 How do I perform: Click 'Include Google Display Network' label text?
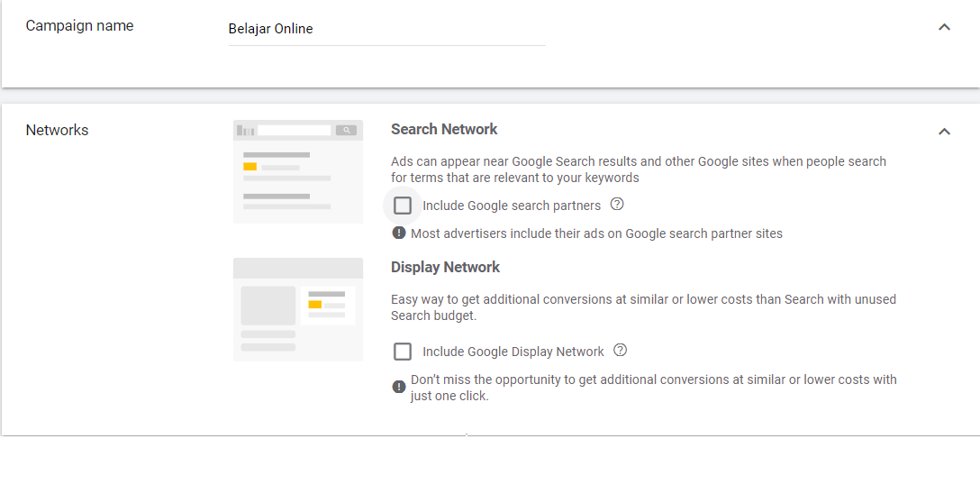click(513, 352)
